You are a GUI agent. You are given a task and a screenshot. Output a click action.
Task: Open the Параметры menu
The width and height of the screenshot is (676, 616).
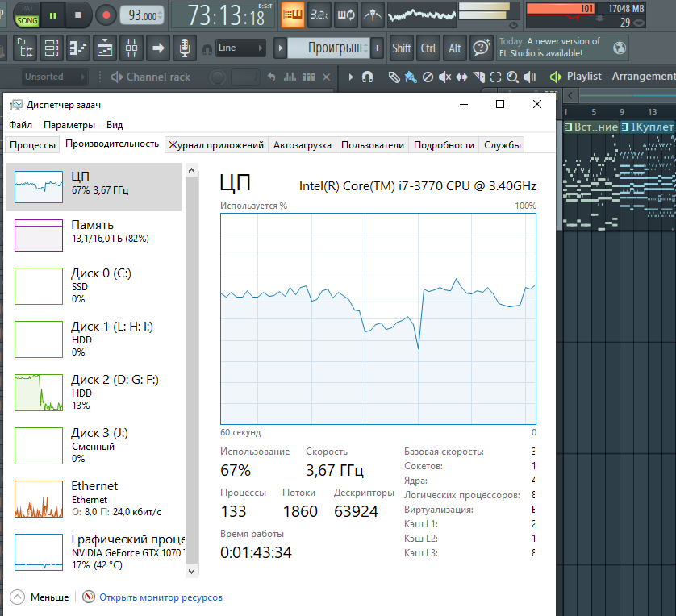(69, 125)
